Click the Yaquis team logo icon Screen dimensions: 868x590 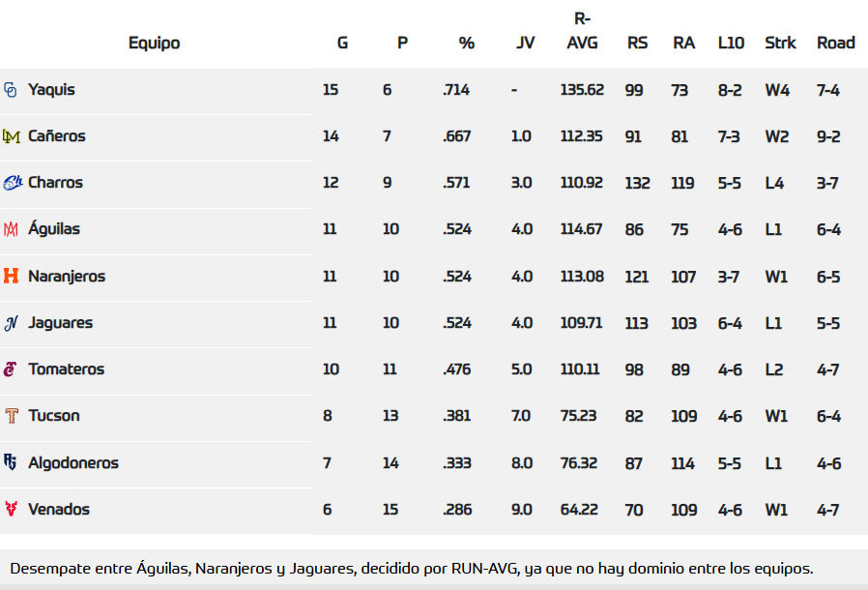(11, 90)
